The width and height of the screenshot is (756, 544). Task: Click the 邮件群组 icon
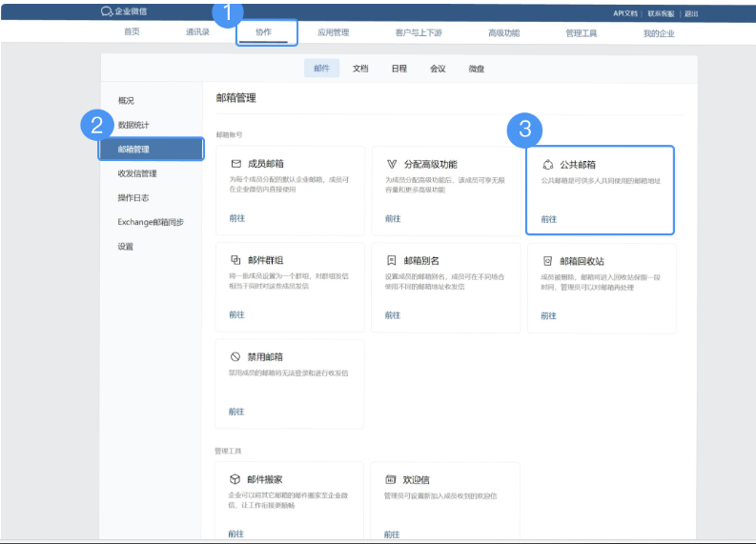(235, 259)
